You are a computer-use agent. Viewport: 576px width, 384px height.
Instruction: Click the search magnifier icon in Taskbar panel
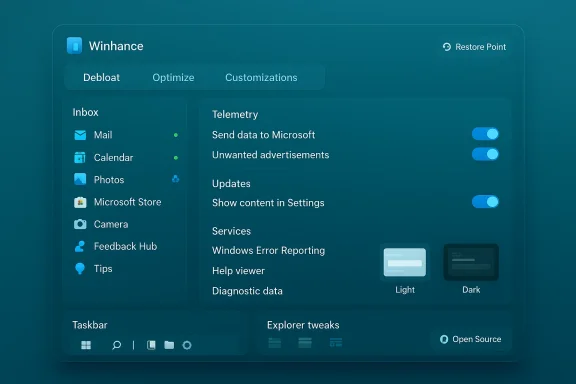(x=116, y=345)
